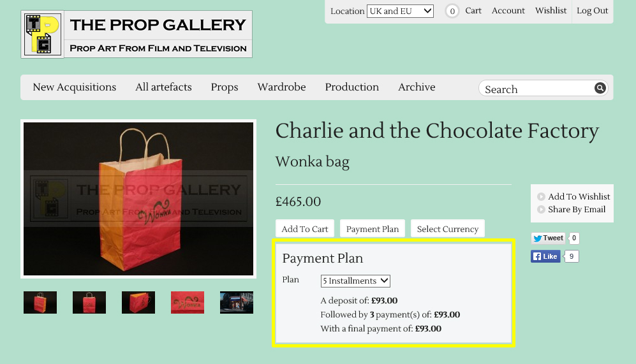Open the Select Currency option
636x364 pixels.
click(x=448, y=229)
